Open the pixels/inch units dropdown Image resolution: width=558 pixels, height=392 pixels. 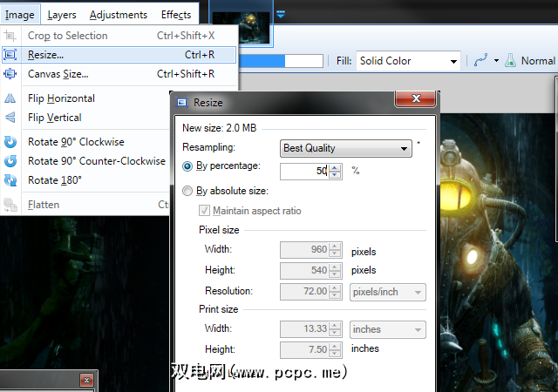(387, 293)
